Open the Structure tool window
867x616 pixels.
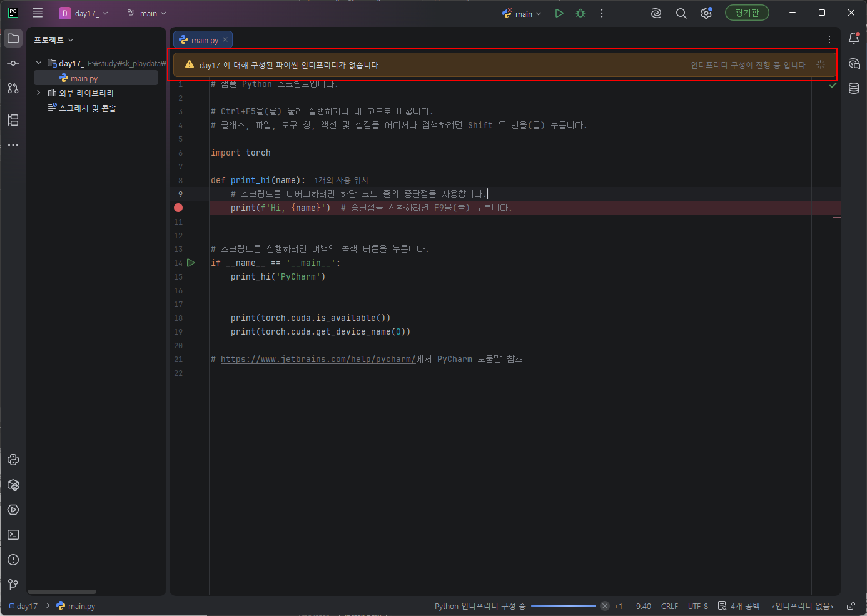[13, 120]
